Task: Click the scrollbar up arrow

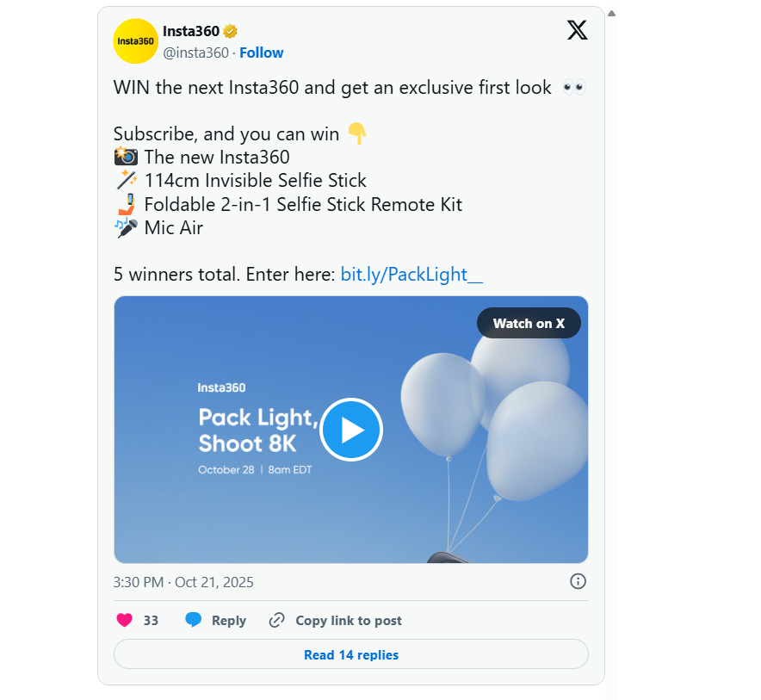Action: tap(612, 14)
